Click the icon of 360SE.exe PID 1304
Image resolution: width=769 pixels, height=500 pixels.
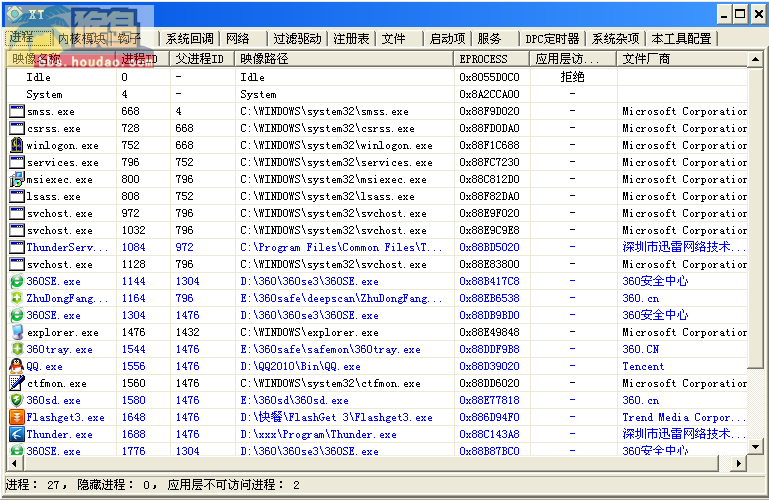(x=17, y=315)
